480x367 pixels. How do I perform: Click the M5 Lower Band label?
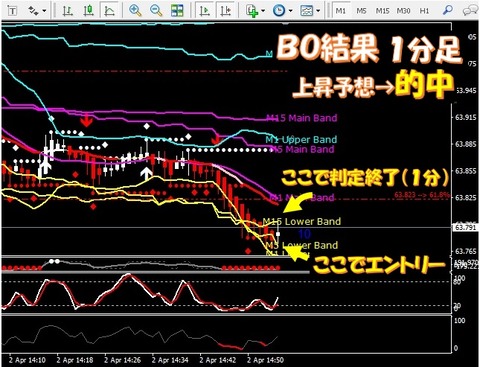click(x=302, y=245)
